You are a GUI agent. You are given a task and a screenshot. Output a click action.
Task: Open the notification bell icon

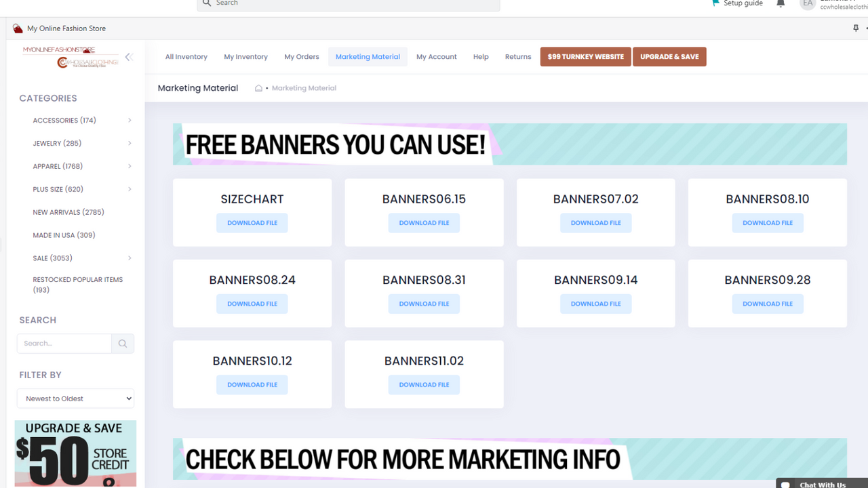pos(780,3)
